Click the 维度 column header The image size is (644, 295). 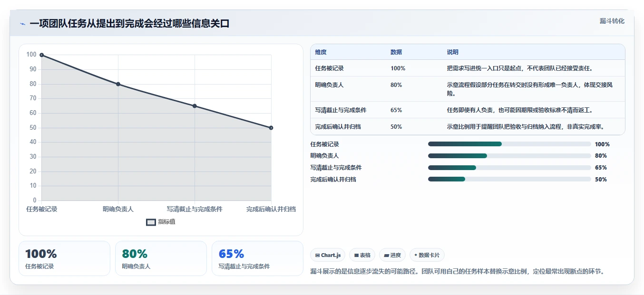point(321,52)
